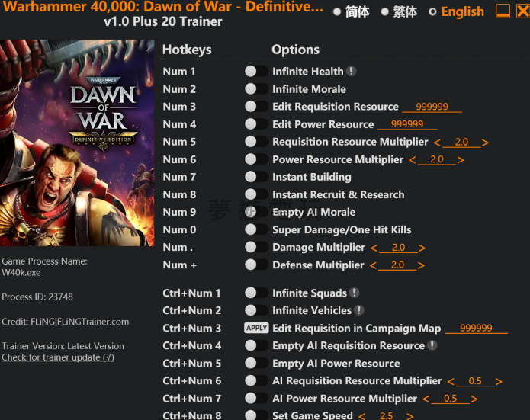Click Process ID 23748 text
Screen dimensions: 530x420
[37, 297]
